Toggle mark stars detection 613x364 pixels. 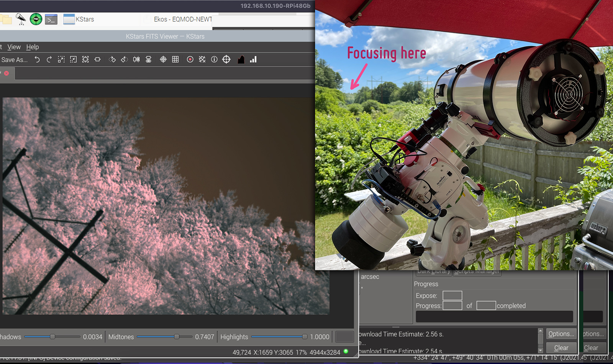(x=190, y=59)
